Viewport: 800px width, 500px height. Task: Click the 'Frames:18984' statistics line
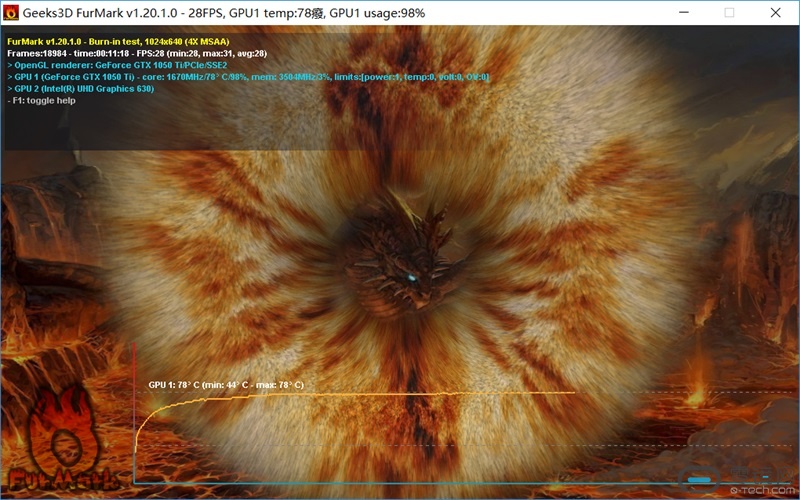pyautogui.click(x=137, y=54)
